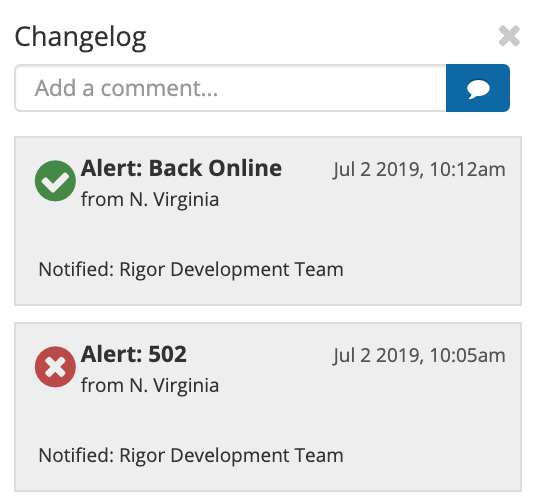Open the Back Online alert entry card
This screenshot has height=496, width=538.
point(268,221)
